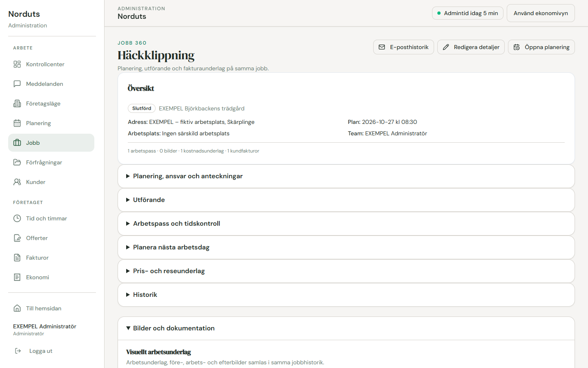Click the Förfrågningar folder icon
Image resolution: width=588 pixels, height=368 pixels.
click(x=17, y=162)
